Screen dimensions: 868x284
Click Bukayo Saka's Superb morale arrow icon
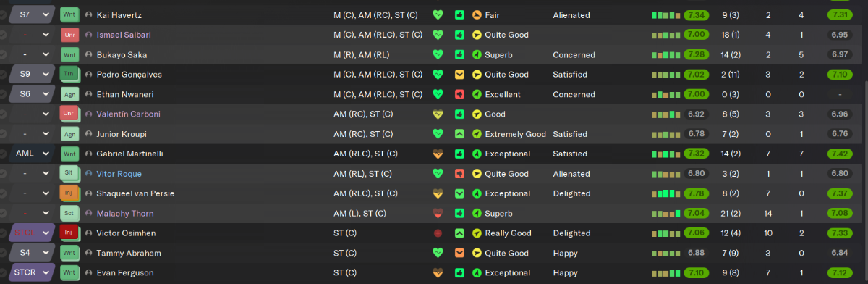pos(476,54)
